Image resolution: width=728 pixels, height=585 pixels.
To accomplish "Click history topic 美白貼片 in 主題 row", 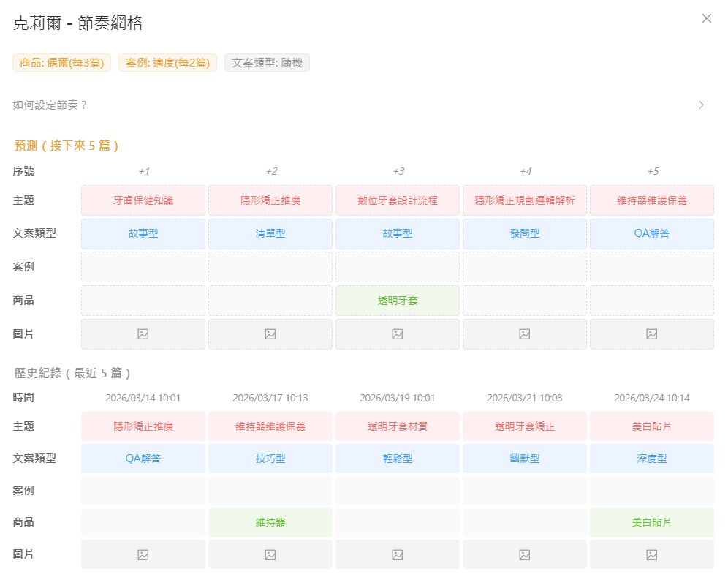I will (x=652, y=426).
